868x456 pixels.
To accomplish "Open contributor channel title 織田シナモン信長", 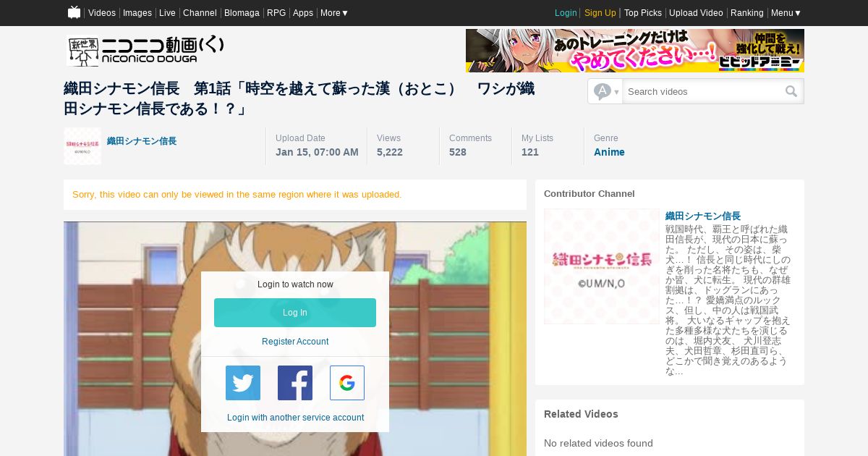I will (x=703, y=216).
